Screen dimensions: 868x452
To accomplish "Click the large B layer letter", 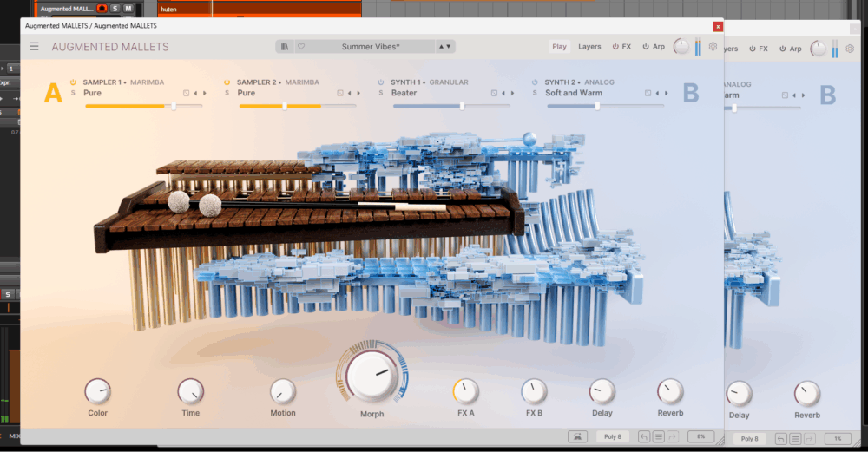I will [691, 93].
